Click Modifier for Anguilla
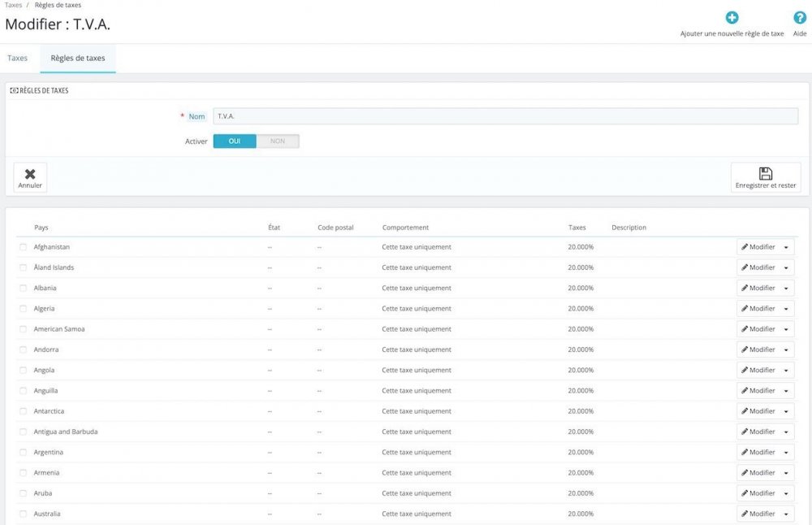This screenshot has height=525, width=812. point(758,391)
